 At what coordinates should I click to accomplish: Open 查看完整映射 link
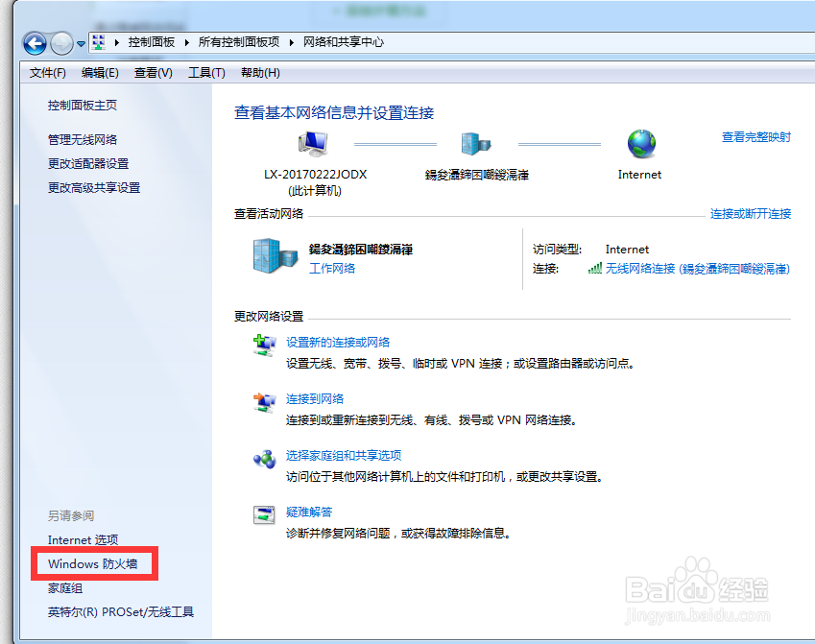pyautogui.click(x=757, y=137)
